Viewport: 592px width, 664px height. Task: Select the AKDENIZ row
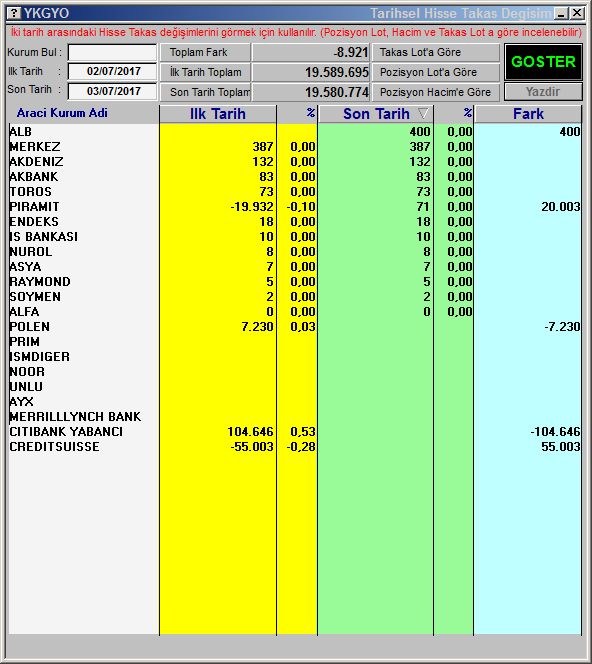coord(295,162)
